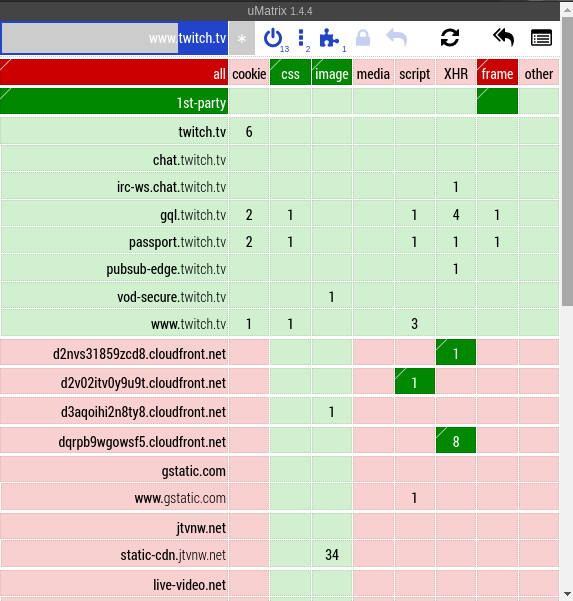Click the padlock save-changes icon

363,38
